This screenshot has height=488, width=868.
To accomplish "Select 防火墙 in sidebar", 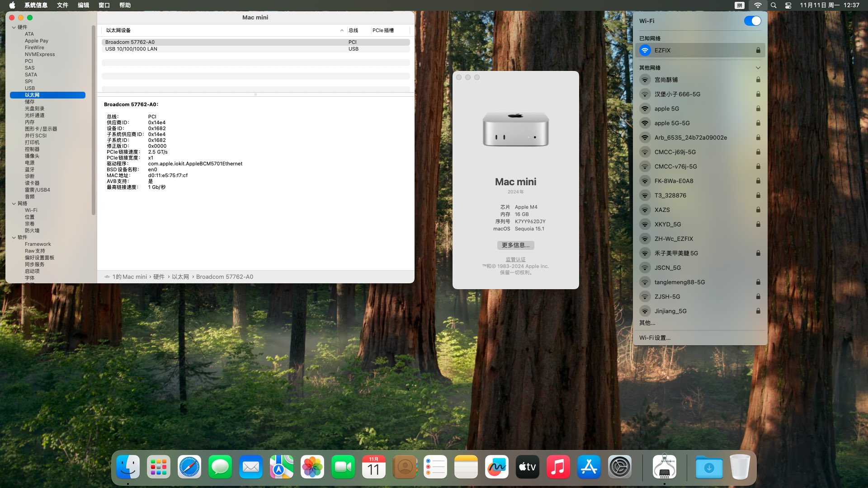I will 32,230.
